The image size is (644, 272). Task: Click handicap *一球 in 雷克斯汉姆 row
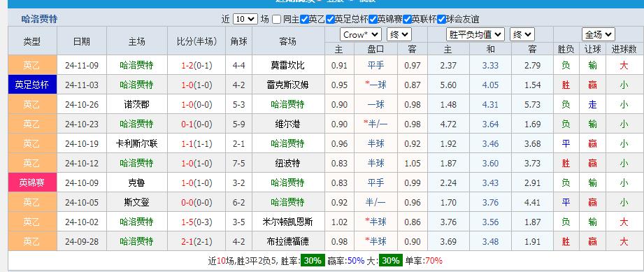375,85
